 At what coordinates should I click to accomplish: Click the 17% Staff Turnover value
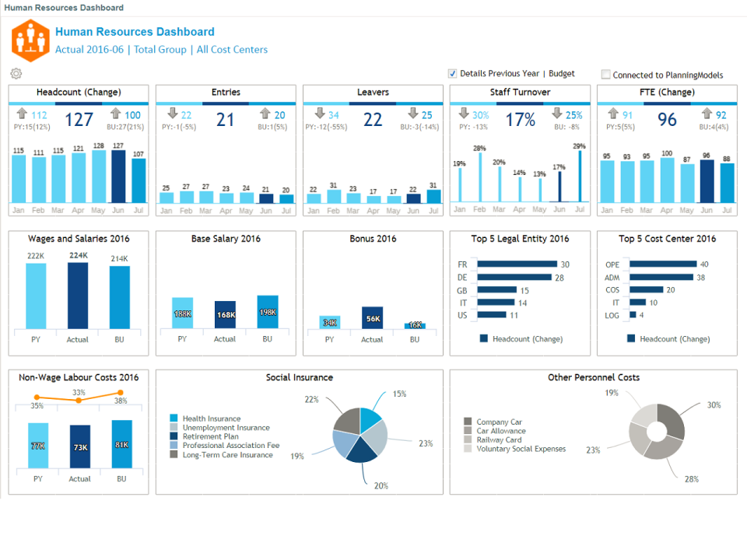[521, 120]
